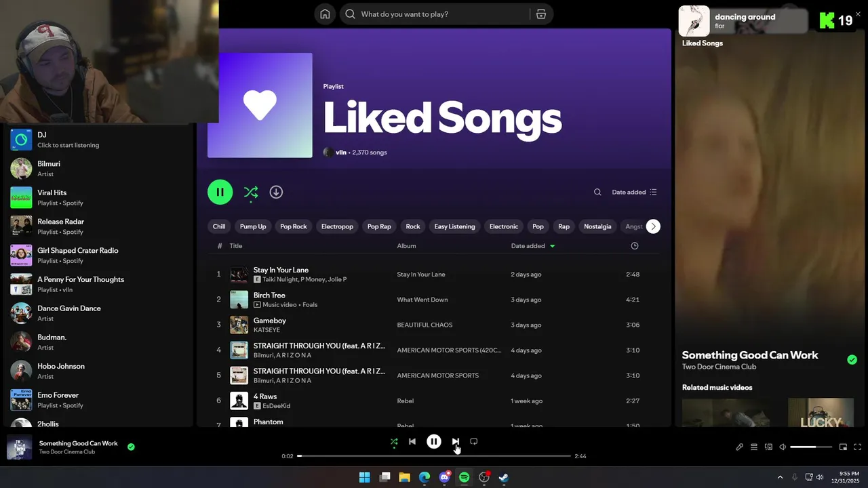This screenshot has width=868, height=488.
Task: Open Viral Hits playlist in sidebar
Action: [98, 197]
